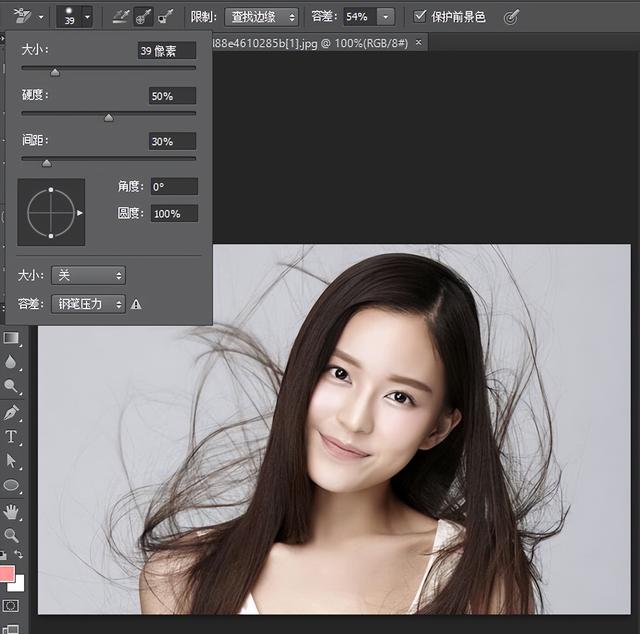The width and height of the screenshot is (640, 634).
Task: Select the Ellipse shape tool
Action: pos(11,486)
